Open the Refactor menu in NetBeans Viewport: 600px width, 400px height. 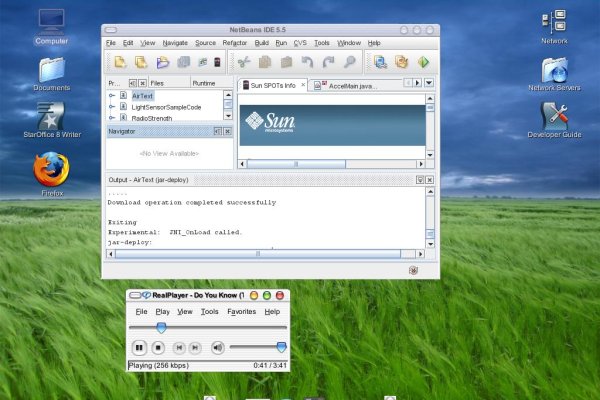[236, 44]
